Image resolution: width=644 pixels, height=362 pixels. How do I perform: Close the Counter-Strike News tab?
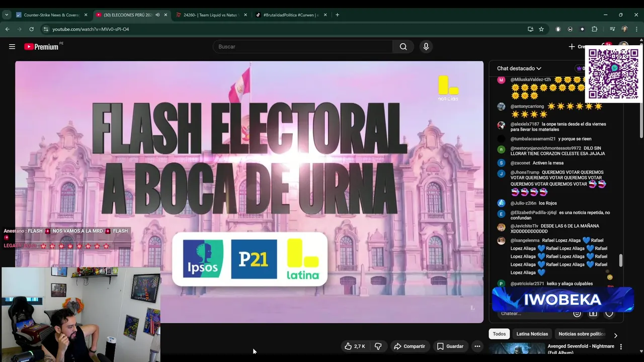[x=86, y=15]
